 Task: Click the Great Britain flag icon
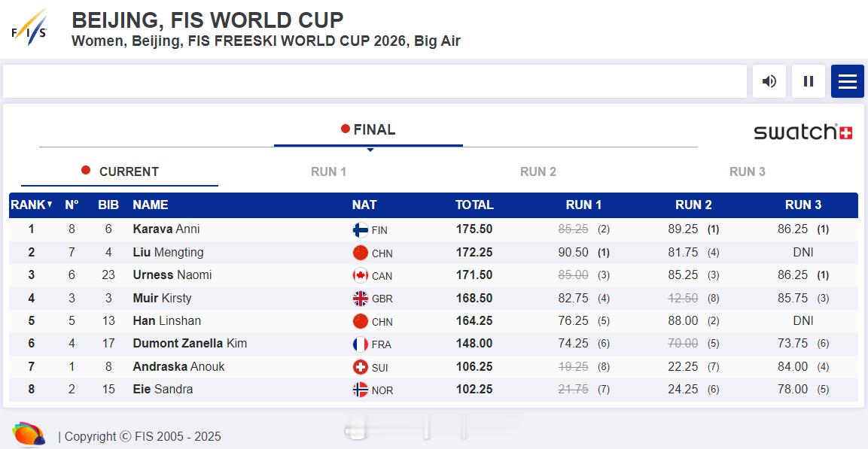tap(361, 299)
